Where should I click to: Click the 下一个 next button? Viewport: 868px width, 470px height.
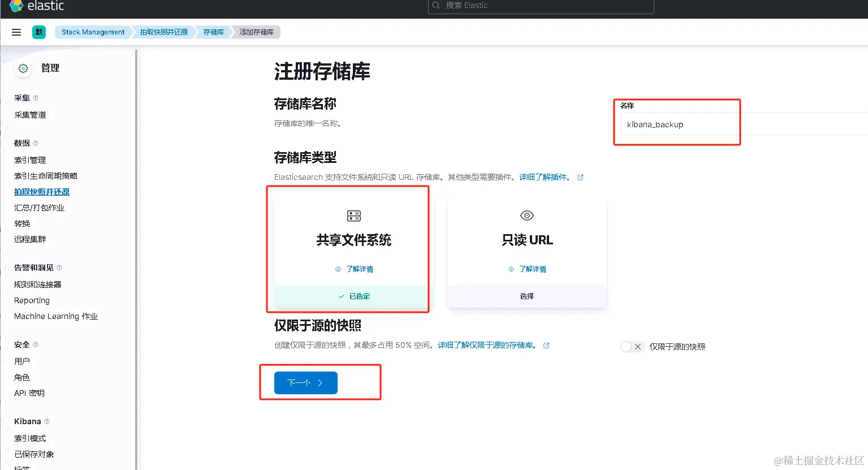306,383
